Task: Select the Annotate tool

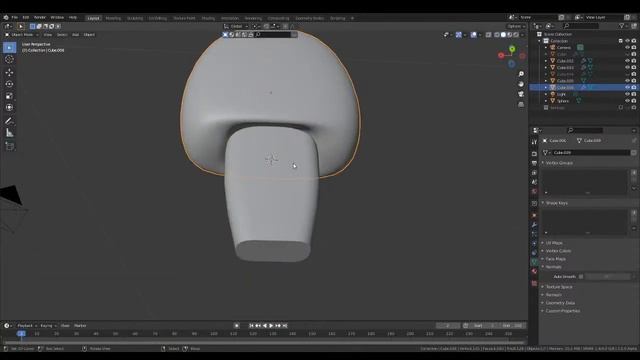Action: (x=9, y=121)
